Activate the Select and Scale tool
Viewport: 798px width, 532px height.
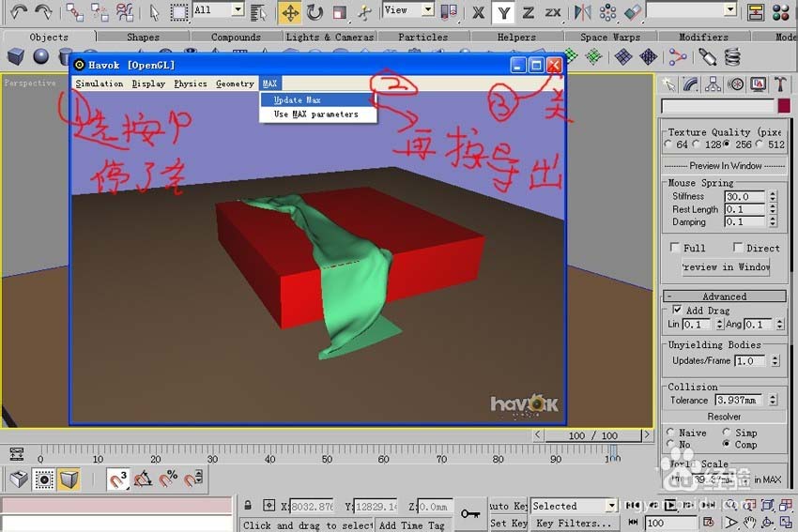pyautogui.click(x=340, y=12)
